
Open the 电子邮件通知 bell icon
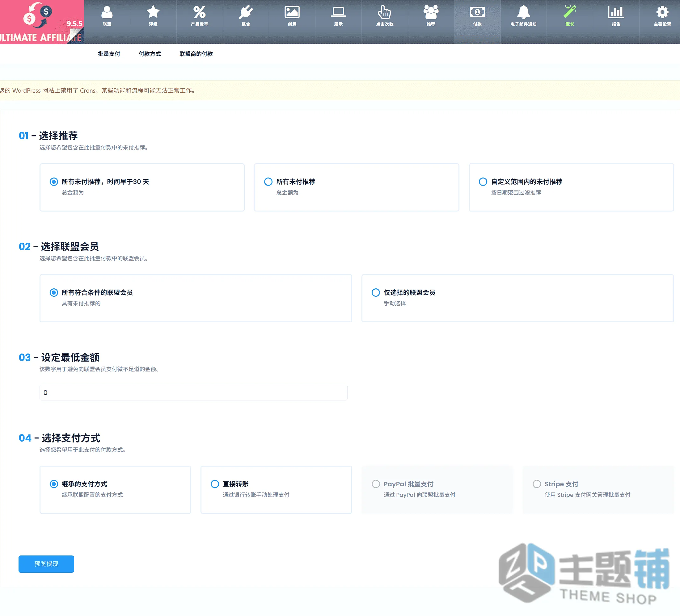(x=523, y=12)
